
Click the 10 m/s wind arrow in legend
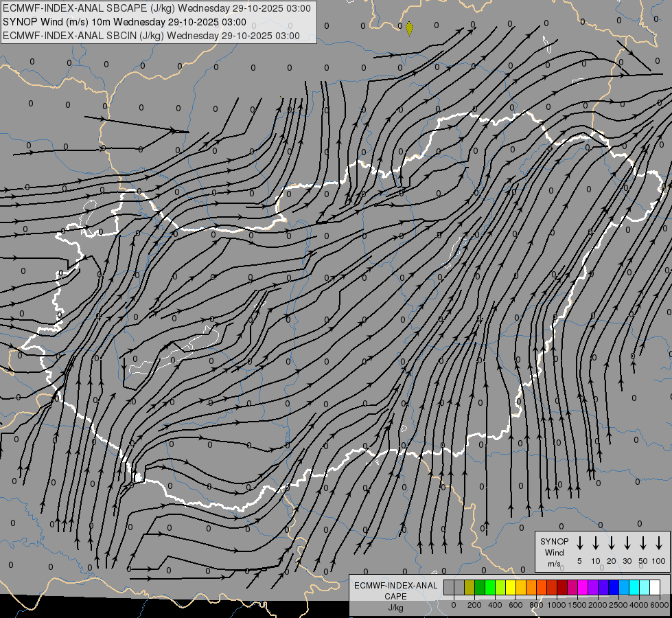point(596,543)
